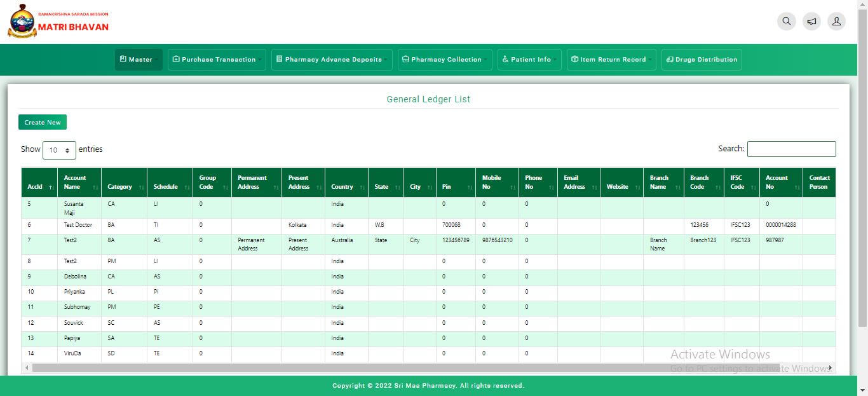Screen dimensions: 868x396
Task: Select the Souvick account name cell
Action: click(x=79, y=323)
